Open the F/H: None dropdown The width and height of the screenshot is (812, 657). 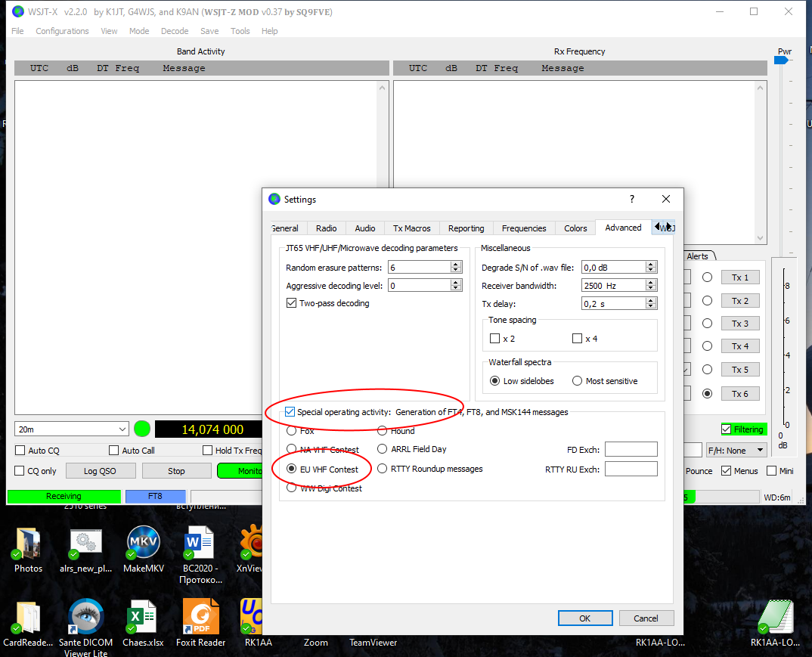(x=736, y=450)
